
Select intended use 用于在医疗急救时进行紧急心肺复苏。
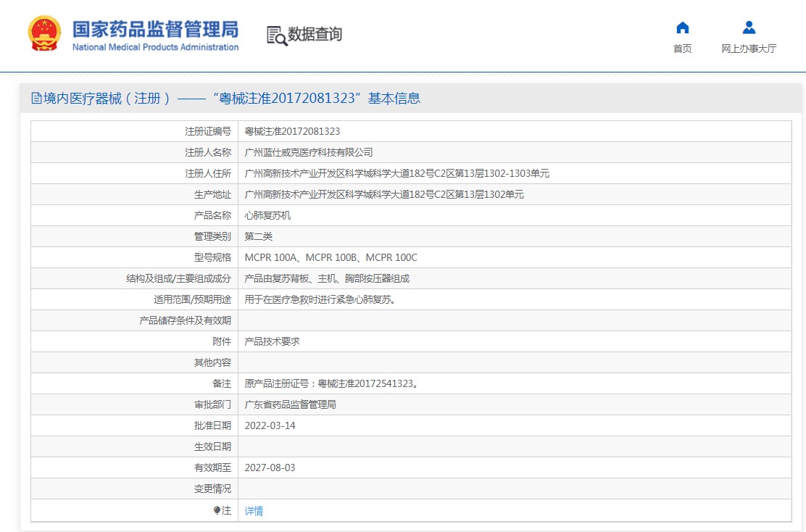coord(321,299)
